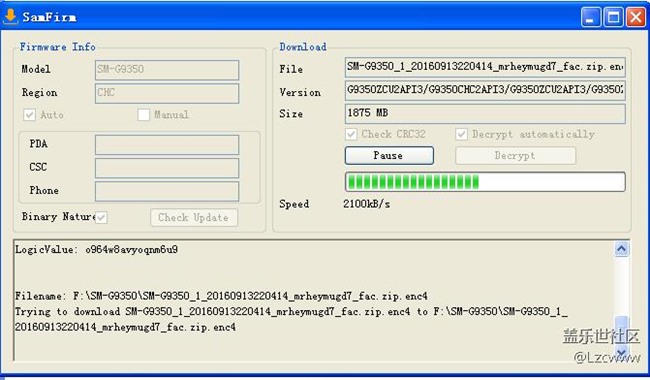Toggle Decrypt automatically checkbox
The width and height of the screenshot is (650, 380).
[x=461, y=134]
